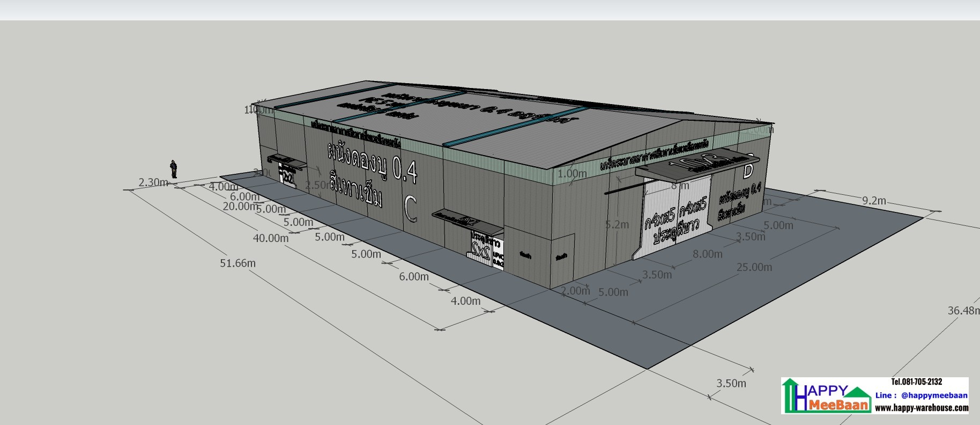The width and height of the screenshot is (980, 425).
Task: Click the 9.2m dimension label
Action: click(x=874, y=200)
